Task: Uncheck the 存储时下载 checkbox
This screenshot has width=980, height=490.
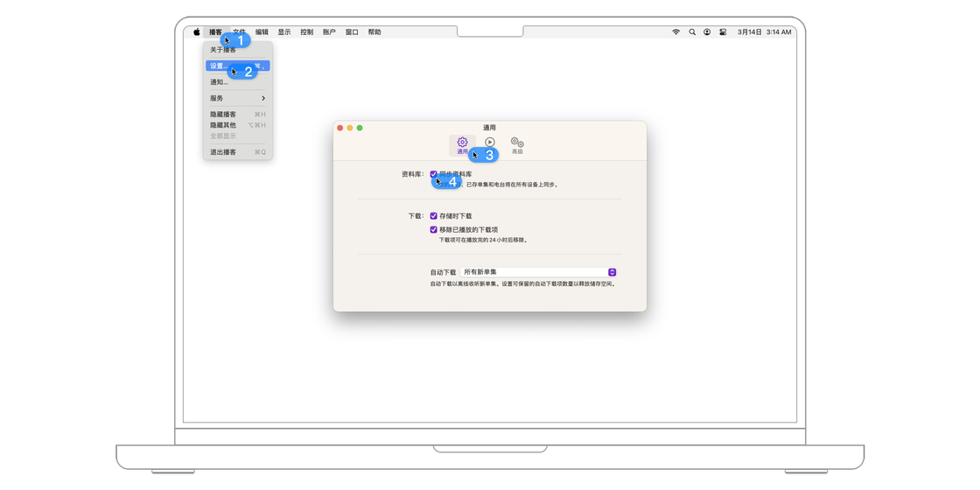Action: pyautogui.click(x=433, y=216)
